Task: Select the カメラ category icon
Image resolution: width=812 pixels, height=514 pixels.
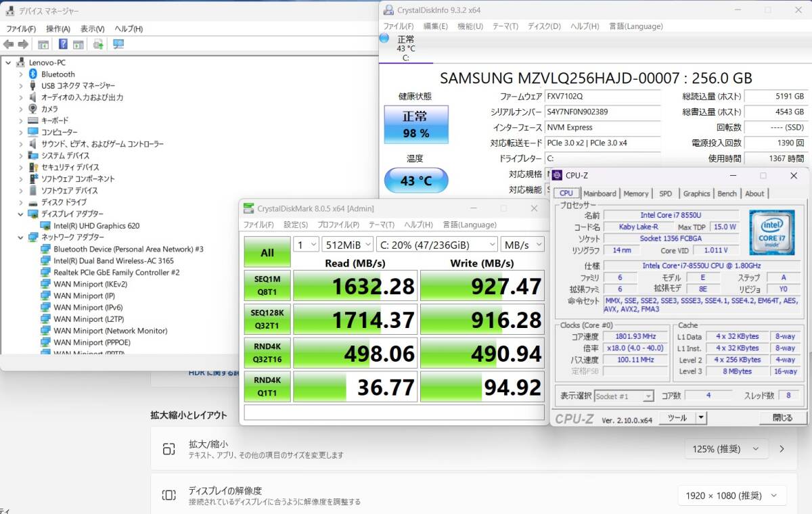Action: pos(33,109)
